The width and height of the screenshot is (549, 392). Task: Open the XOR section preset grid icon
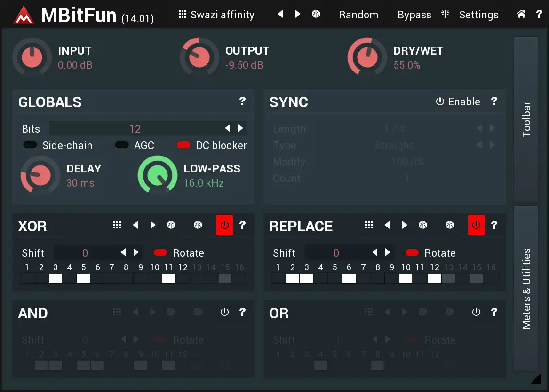coord(117,225)
